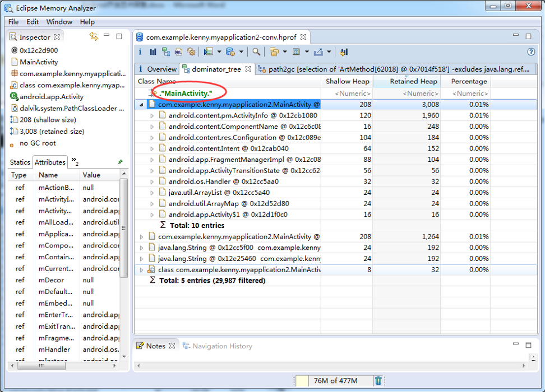This screenshot has width=545, height=392.
Task: Select the Attributes tab in Inspector
Action: click(50, 162)
